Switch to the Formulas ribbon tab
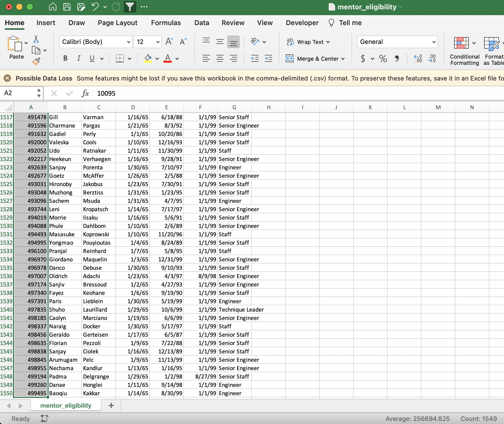 point(166,23)
